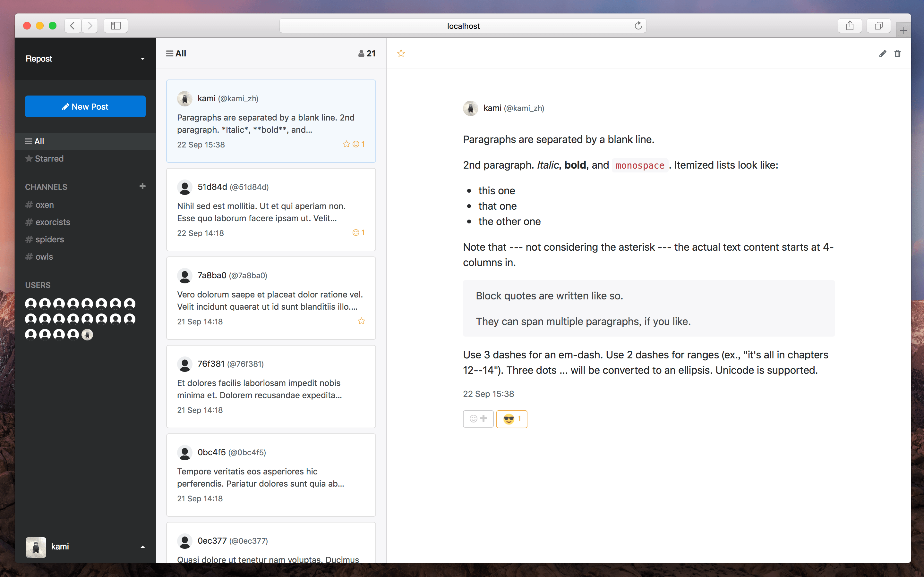Toggle star on the 7a8ba0 post card

click(x=361, y=321)
